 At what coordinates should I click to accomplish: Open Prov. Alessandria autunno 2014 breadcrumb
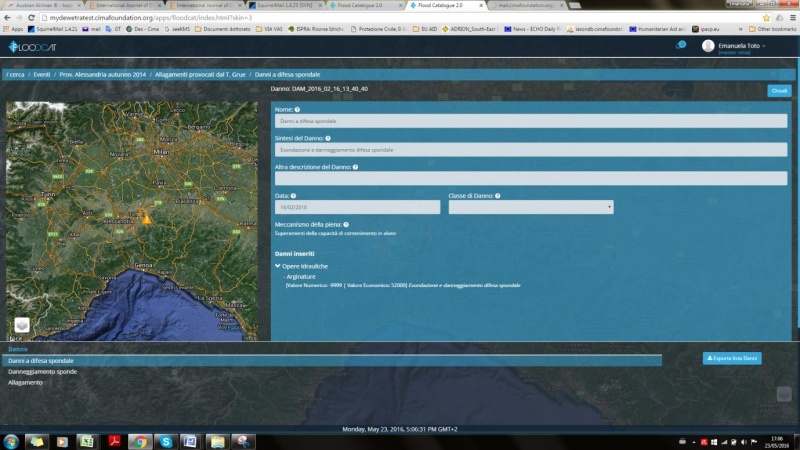101,74
